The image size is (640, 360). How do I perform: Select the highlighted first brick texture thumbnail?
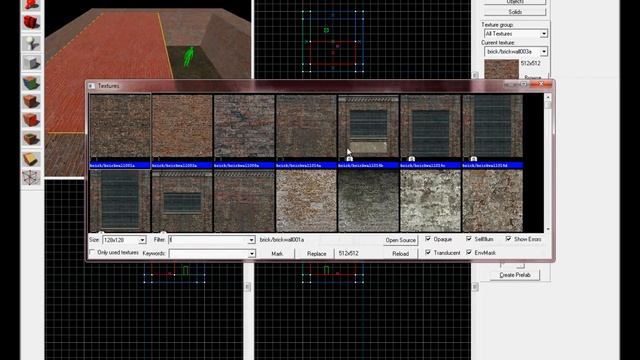coord(120,126)
